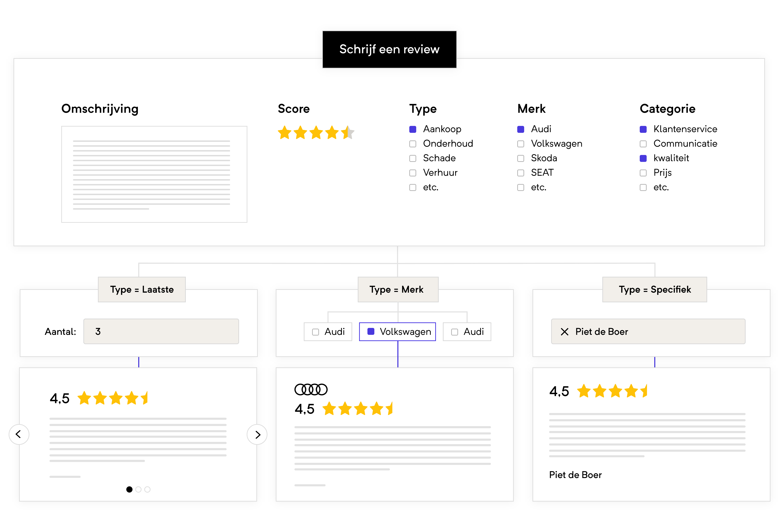The width and height of the screenshot is (784, 532).
Task: Click the Schrijf een review button
Action: 389,50
